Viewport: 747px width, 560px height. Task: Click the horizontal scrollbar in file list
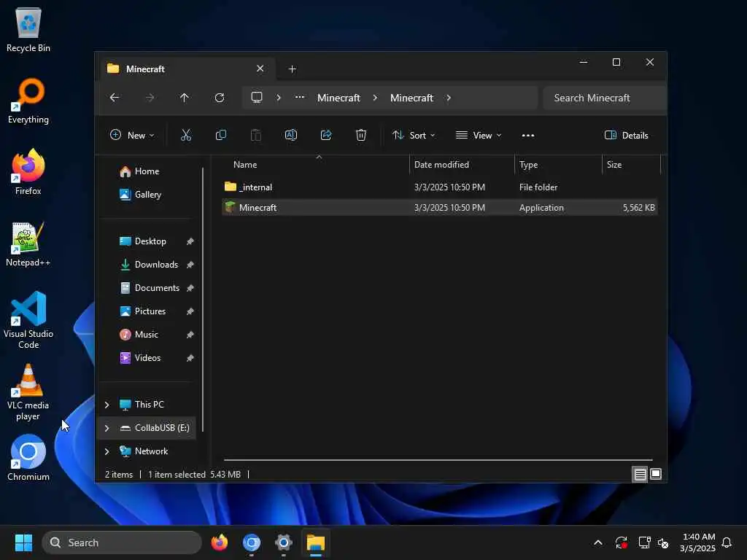438,461
